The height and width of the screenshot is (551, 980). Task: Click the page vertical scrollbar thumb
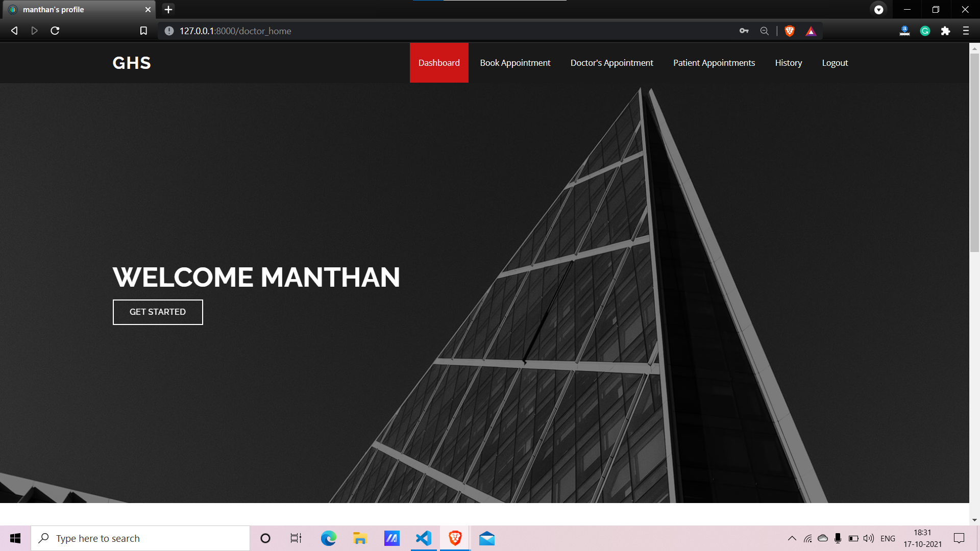[x=974, y=153]
